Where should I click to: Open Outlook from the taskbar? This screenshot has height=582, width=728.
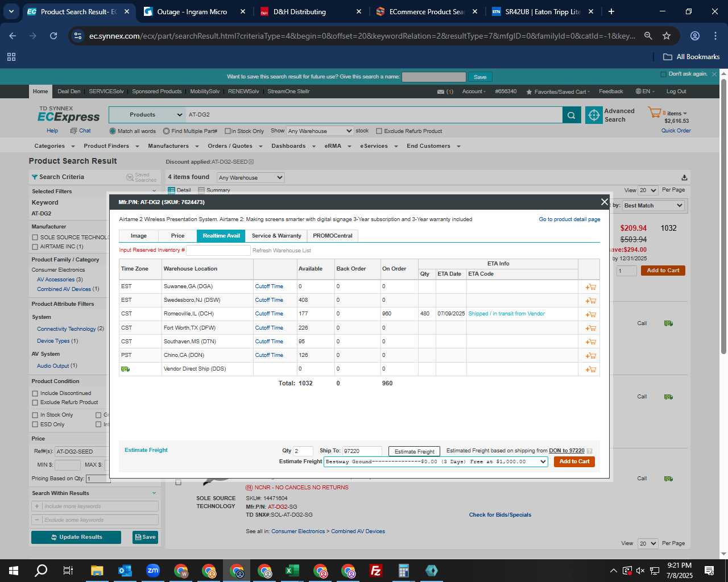pos(125,571)
